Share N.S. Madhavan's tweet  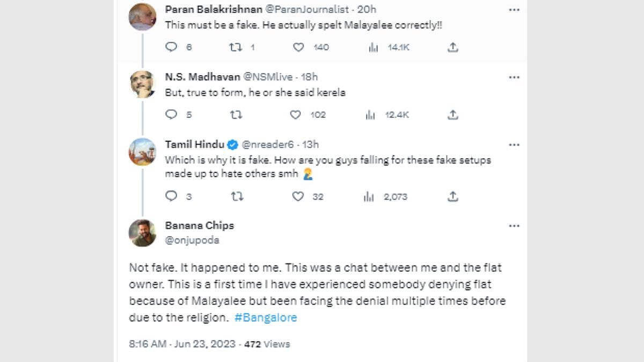click(x=453, y=115)
